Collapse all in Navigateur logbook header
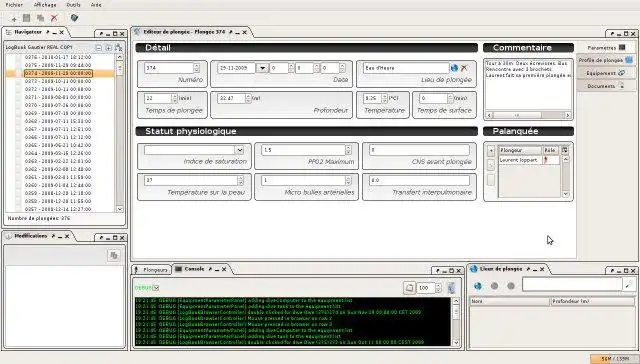The width and height of the screenshot is (640, 364). point(98,48)
